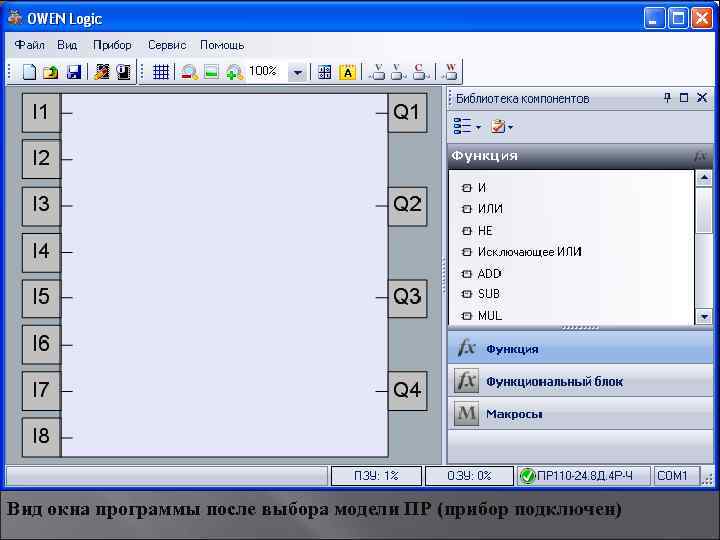Open the Вид menu
This screenshot has height=540, width=720.
[67, 45]
